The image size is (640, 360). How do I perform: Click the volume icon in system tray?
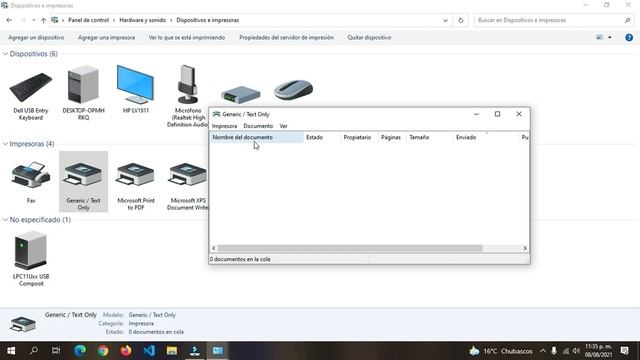pos(576,351)
